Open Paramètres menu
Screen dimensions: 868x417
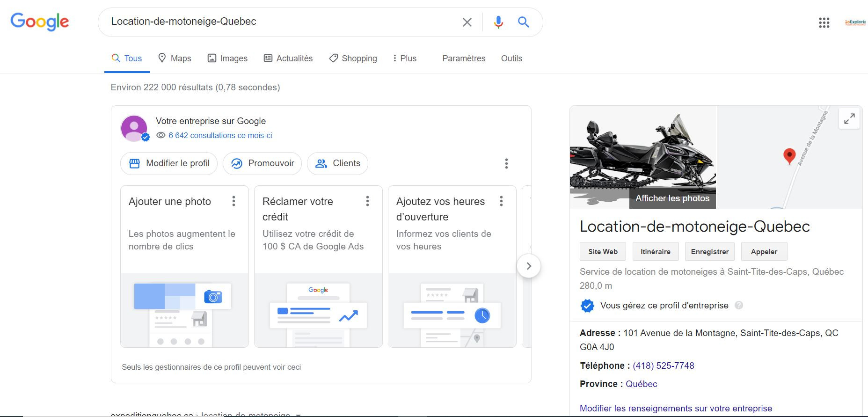(x=464, y=59)
